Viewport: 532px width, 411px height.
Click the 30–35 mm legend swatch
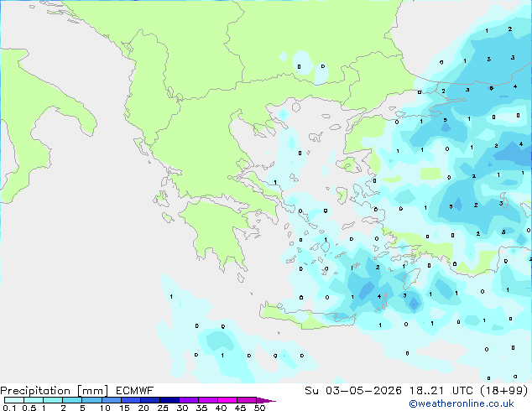(188, 400)
